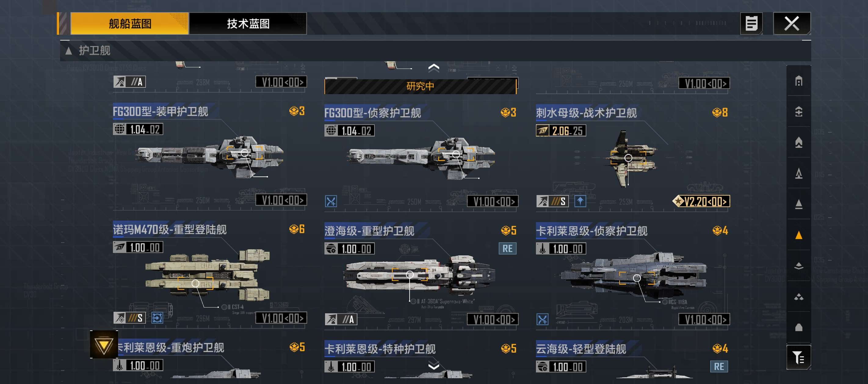Switch to the 舰船蓝图 tab

129,23
